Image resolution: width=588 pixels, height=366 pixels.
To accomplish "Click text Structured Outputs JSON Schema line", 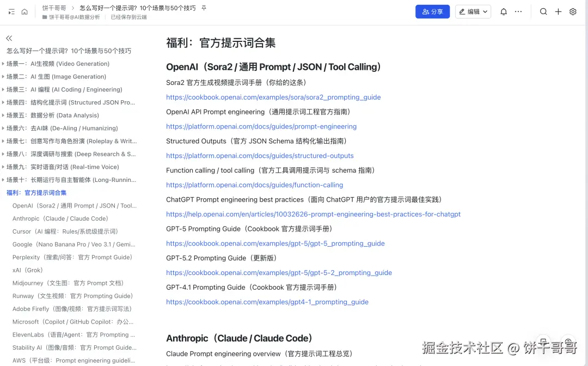I will click(x=256, y=141).
